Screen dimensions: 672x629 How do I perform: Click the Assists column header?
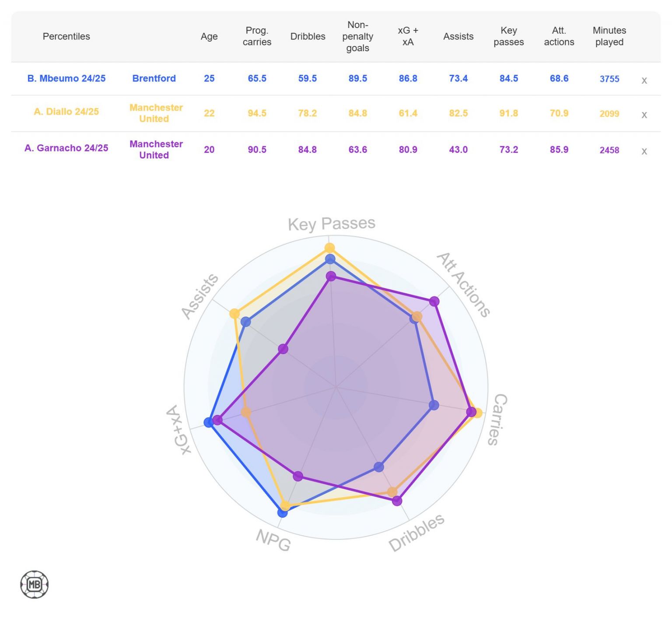(458, 36)
